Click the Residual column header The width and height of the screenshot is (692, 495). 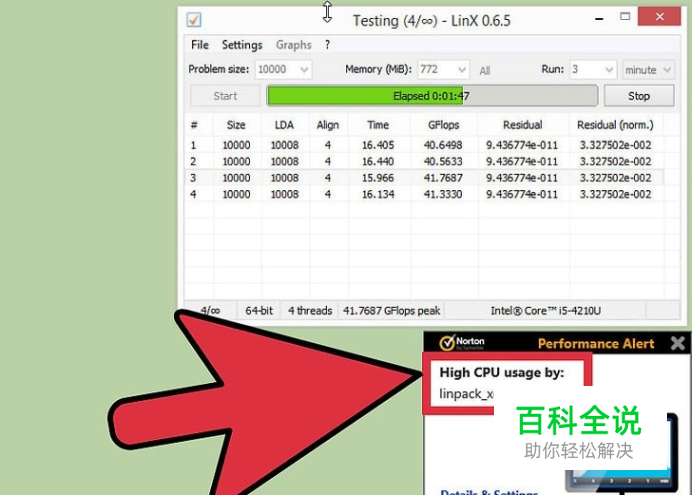pyautogui.click(x=523, y=125)
